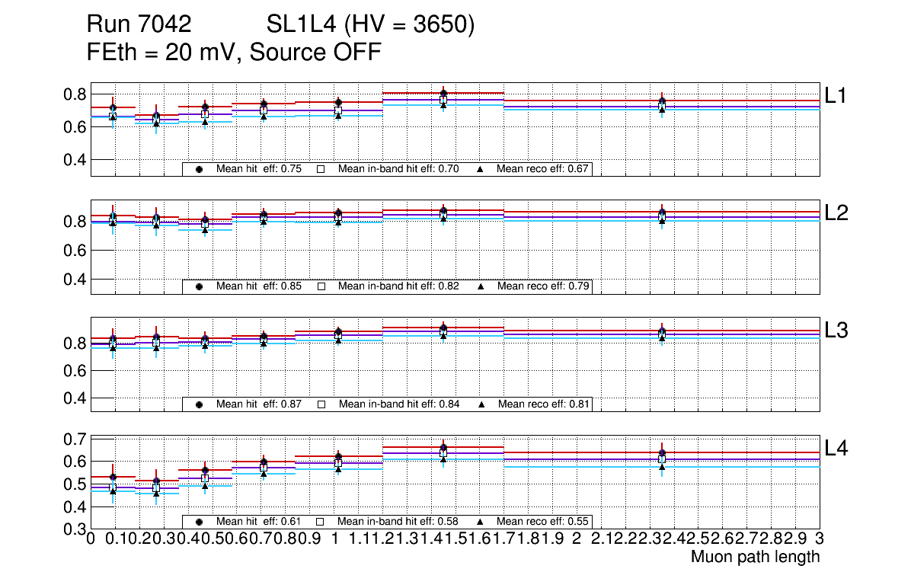Click the L4 panel label
This screenshot has width=911, height=588.
click(836, 448)
